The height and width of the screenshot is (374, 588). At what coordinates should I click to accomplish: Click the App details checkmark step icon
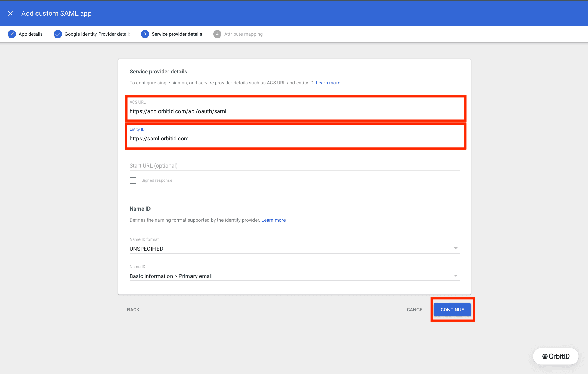(x=12, y=34)
